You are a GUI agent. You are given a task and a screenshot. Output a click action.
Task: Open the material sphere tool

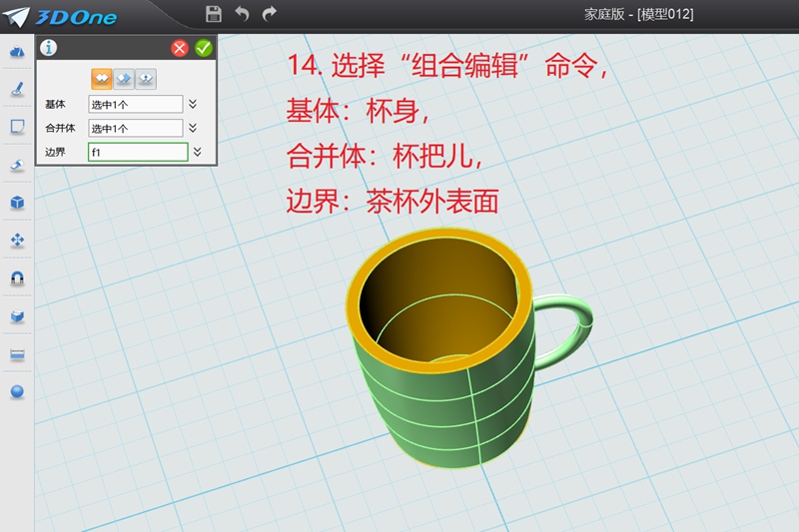tap(17, 391)
